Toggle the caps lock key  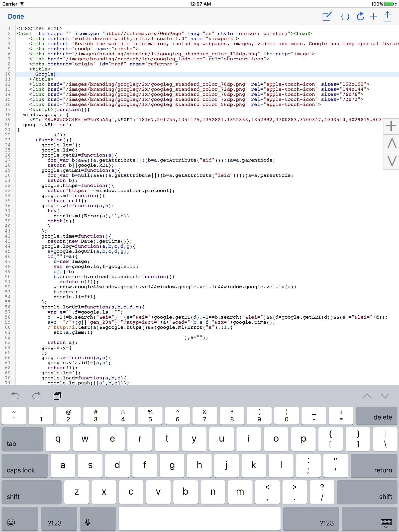25,466
